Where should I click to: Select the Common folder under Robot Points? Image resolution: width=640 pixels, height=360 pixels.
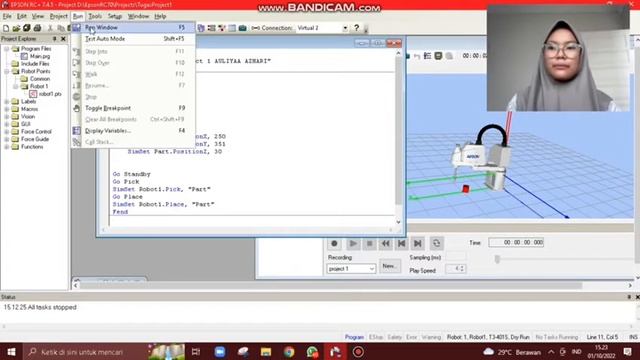40,79
